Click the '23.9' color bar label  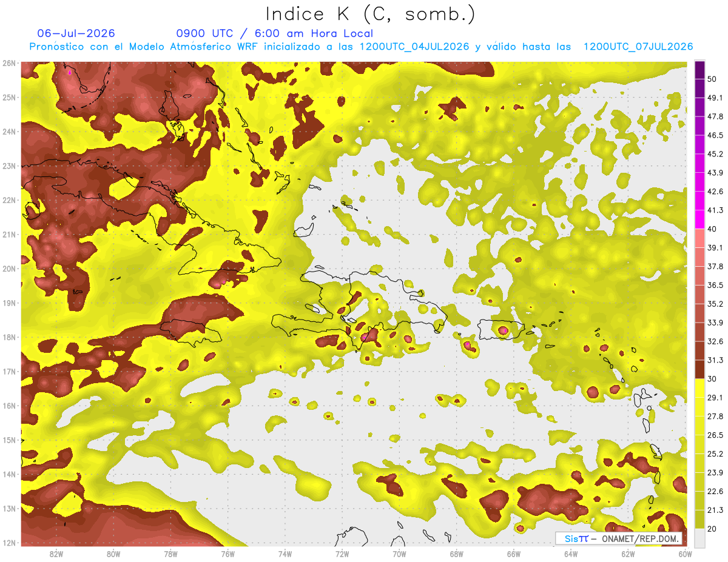[715, 473]
